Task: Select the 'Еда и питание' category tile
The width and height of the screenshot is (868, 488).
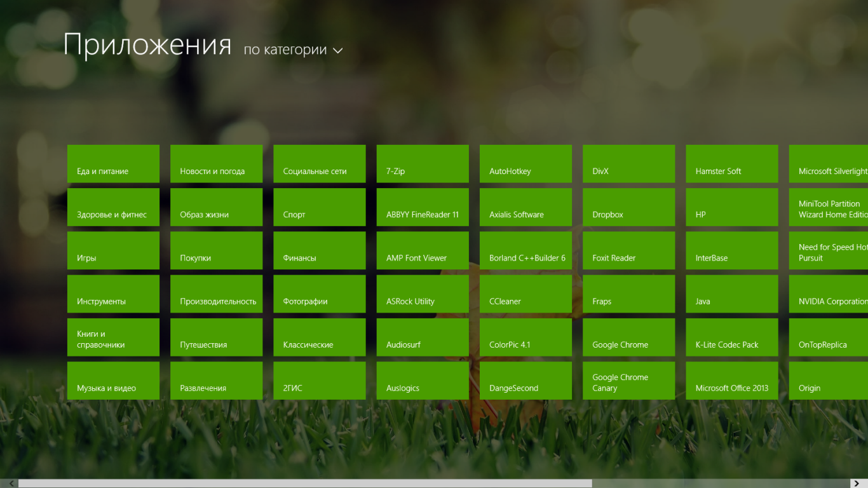Action: pyautogui.click(x=113, y=164)
